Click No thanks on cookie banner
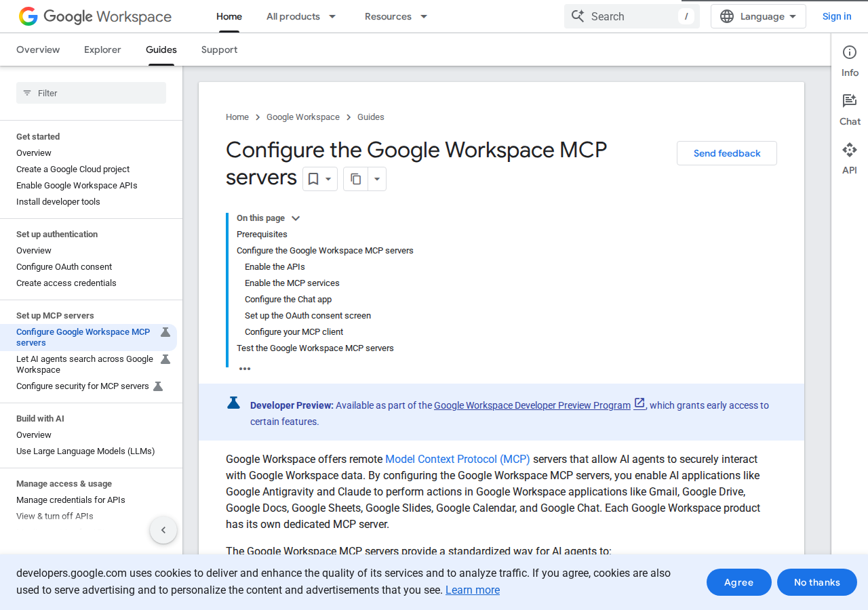The image size is (868, 610). tap(817, 582)
